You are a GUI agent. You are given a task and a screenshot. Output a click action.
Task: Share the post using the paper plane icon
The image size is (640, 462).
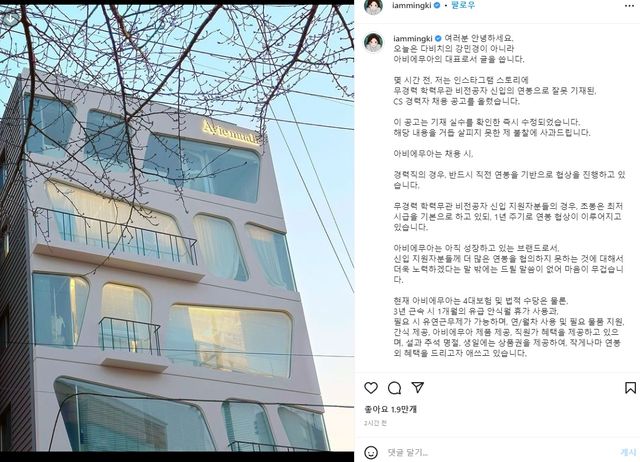coord(418,387)
